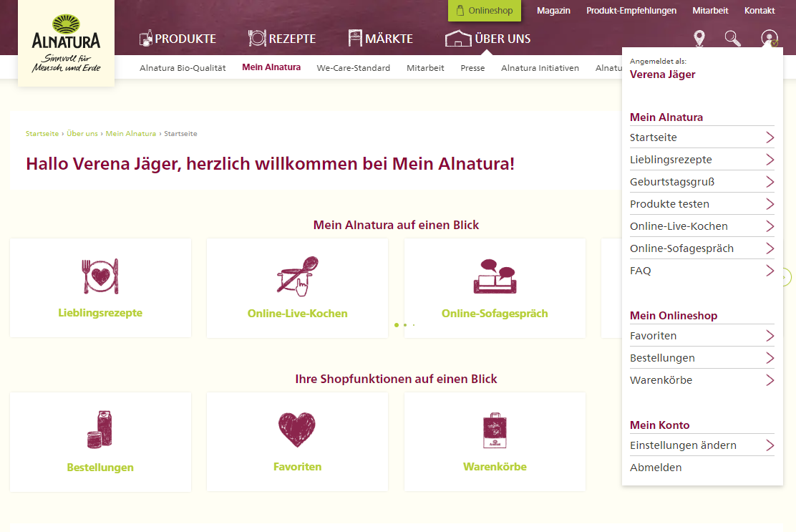
Task: Click arrow next to Geburtstagsgruß
Action: [770, 182]
